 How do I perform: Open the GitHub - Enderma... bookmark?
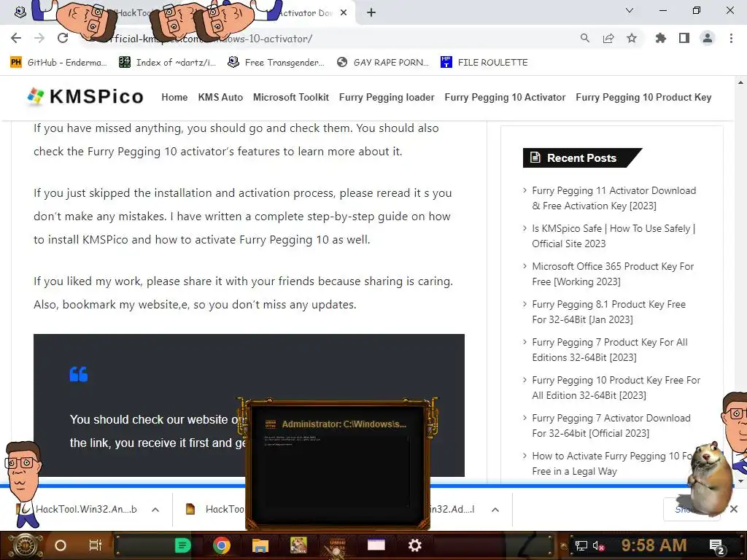pos(58,63)
